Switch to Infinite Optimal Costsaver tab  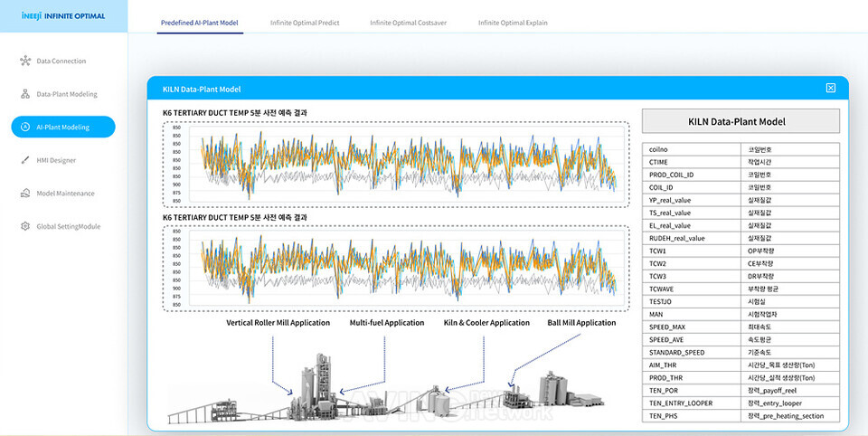click(409, 23)
